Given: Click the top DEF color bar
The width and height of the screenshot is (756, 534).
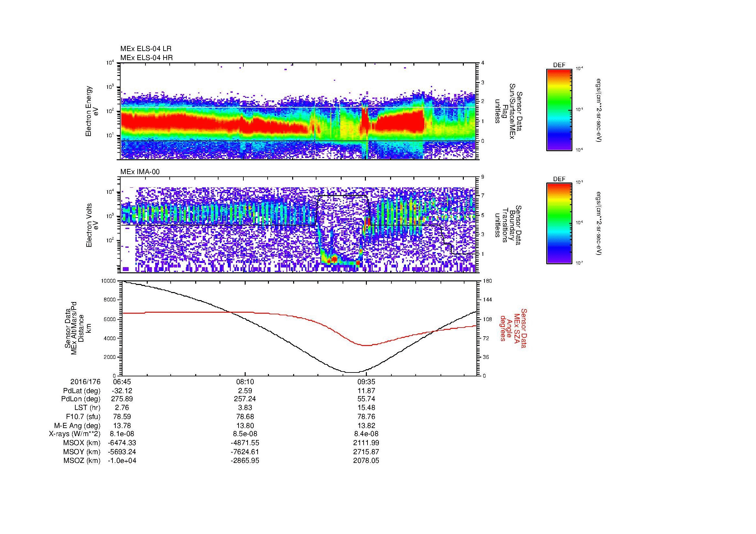Looking at the screenshot, I should click(559, 110).
